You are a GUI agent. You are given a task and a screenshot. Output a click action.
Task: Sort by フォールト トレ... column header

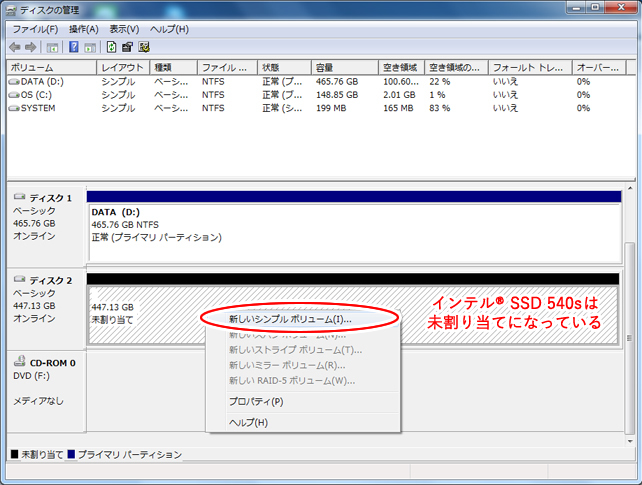[530, 68]
